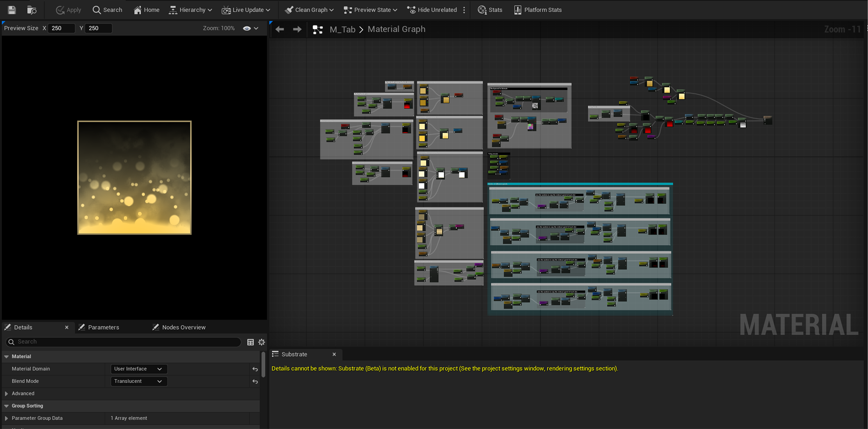Open the Material Domain dropdown
This screenshot has width=868, height=429.
pos(138,369)
